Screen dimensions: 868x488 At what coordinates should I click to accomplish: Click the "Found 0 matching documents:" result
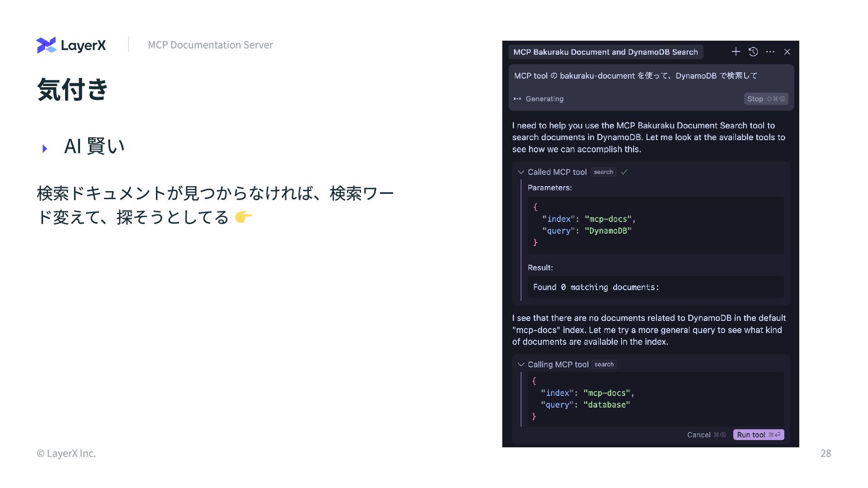(596, 287)
